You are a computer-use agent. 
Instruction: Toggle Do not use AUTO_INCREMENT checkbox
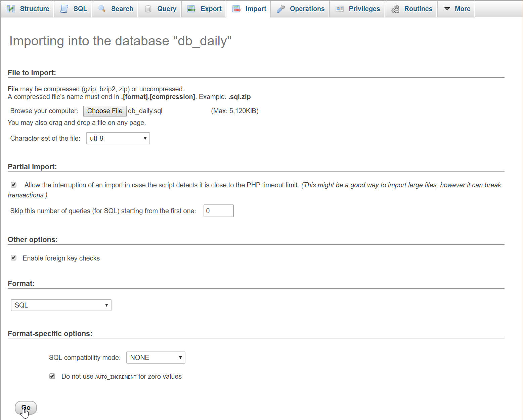pos(52,376)
